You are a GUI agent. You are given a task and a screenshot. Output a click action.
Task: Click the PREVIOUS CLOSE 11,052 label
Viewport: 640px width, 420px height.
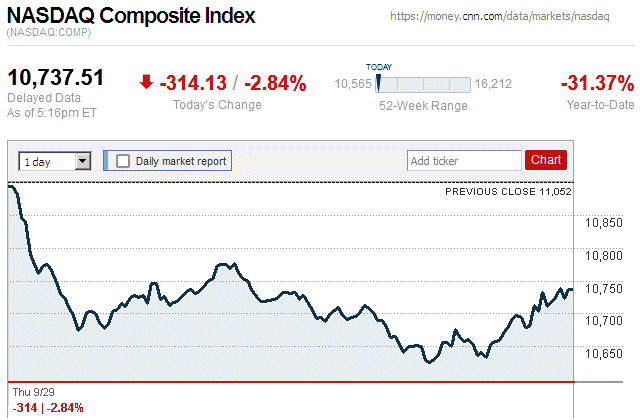point(508,191)
